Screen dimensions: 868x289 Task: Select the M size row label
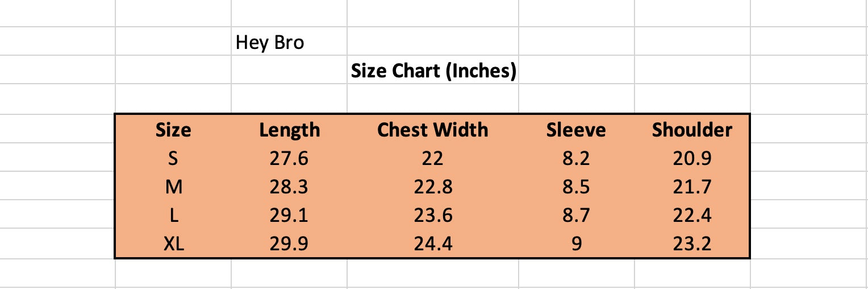173,186
